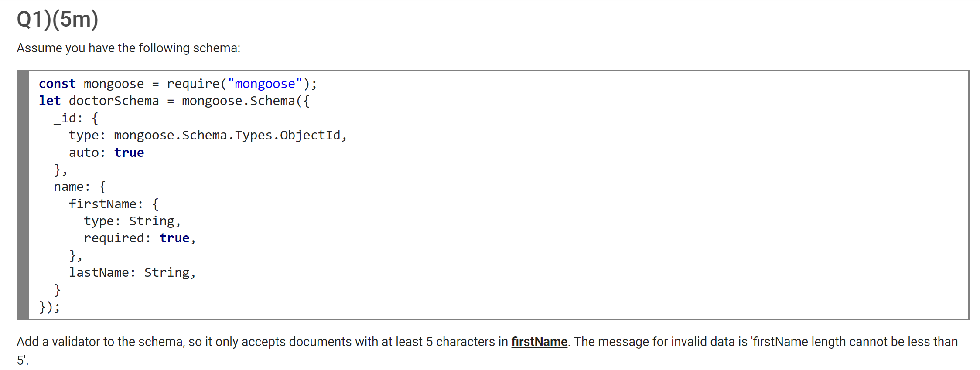980x370 pixels.
Task: Click the true value after required
Action: 174,238
